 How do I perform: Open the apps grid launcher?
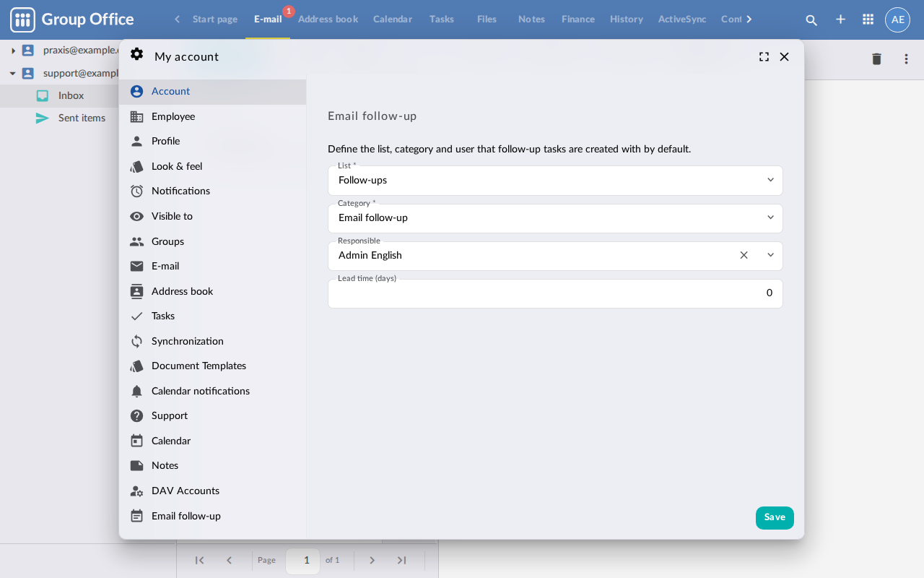point(868,20)
